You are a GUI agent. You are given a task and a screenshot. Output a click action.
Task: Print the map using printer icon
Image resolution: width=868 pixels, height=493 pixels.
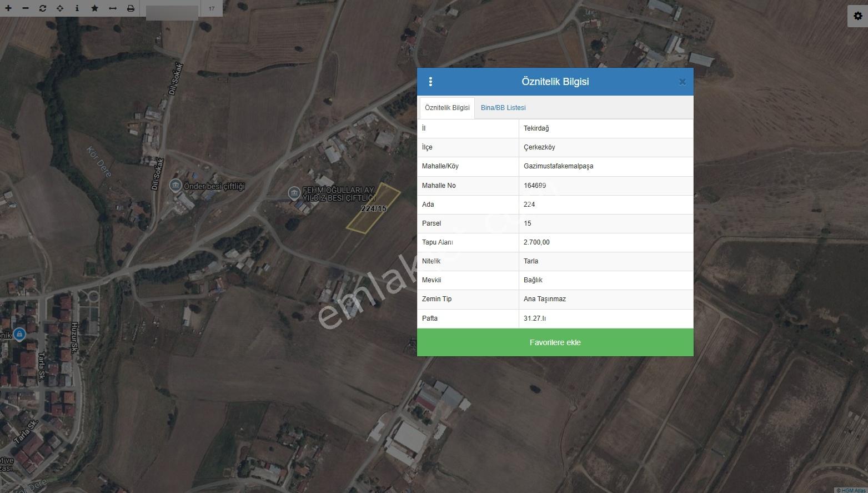[x=131, y=8]
